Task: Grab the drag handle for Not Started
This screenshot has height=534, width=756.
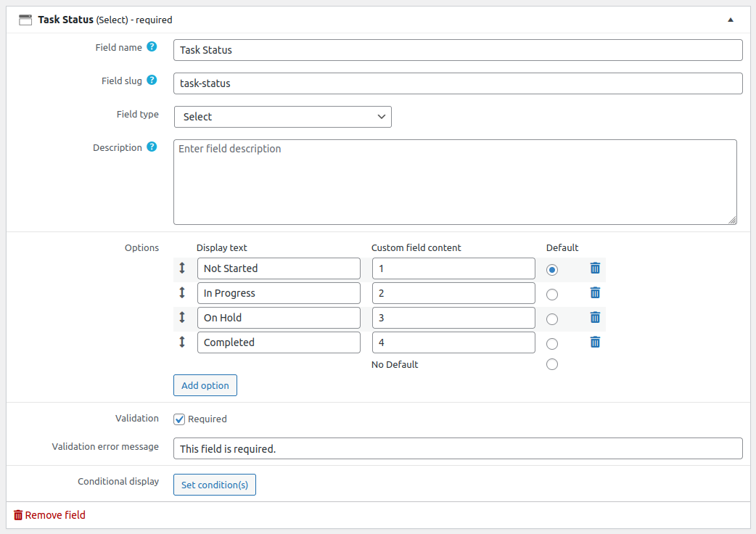Action: 182,268
